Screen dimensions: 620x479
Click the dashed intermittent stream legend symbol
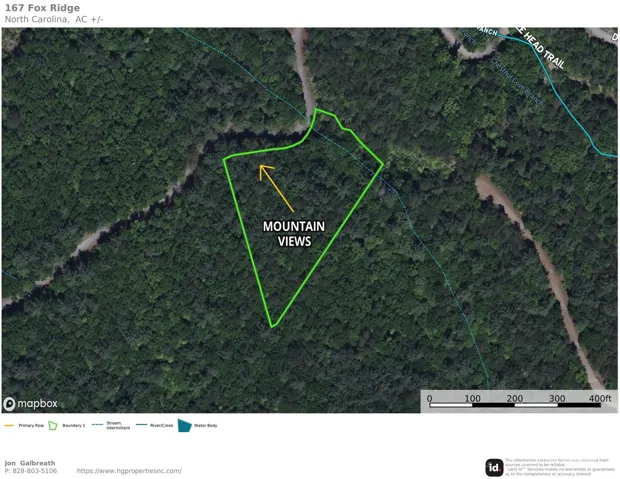tap(97, 425)
